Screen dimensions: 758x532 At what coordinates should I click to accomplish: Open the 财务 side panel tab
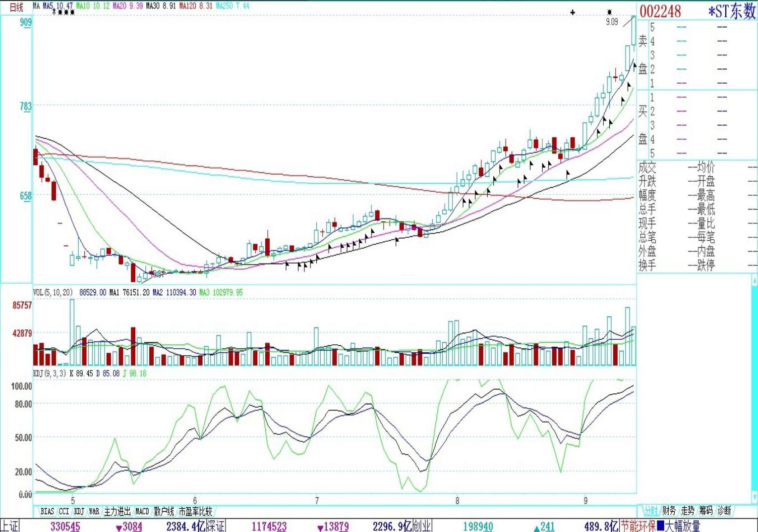(x=669, y=511)
